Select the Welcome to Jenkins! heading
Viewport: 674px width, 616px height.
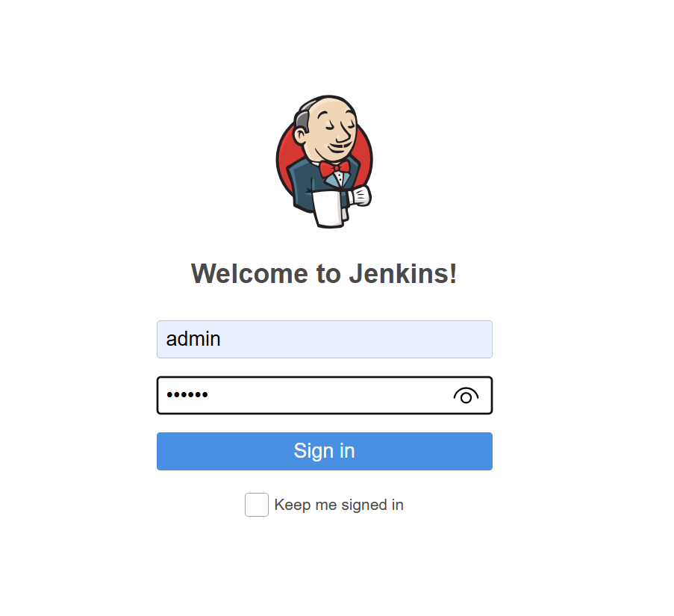(324, 274)
